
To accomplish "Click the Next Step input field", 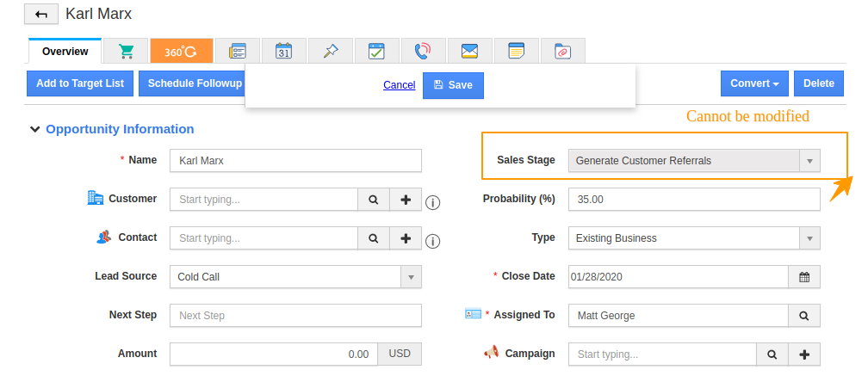I will coord(295,316).
